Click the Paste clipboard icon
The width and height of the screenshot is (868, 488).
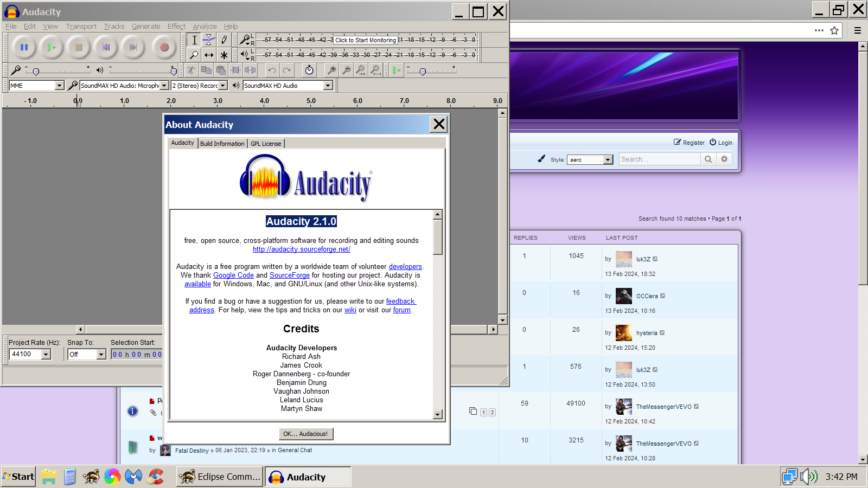[x=221, y=70]
